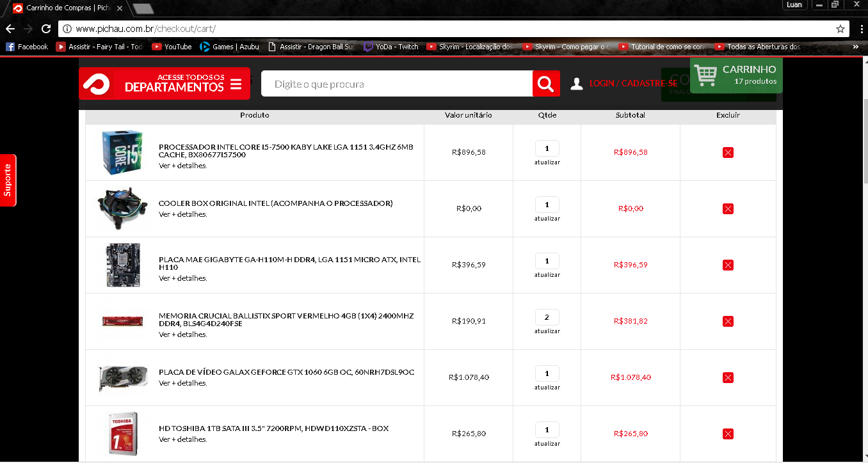868x463 pixels.
Task: Click atualizar for HD Toshiba 1TB
Action: (x=547, y=444)
